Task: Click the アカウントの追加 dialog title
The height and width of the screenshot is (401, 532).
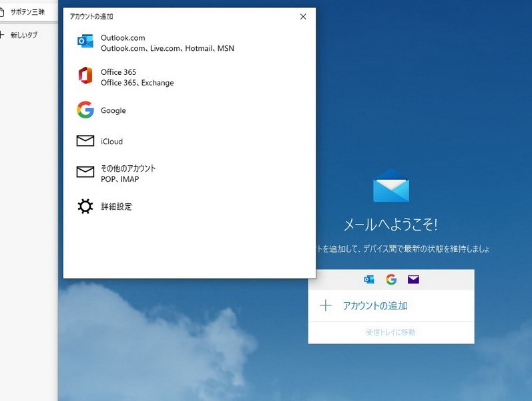Action: coord(91,16)
